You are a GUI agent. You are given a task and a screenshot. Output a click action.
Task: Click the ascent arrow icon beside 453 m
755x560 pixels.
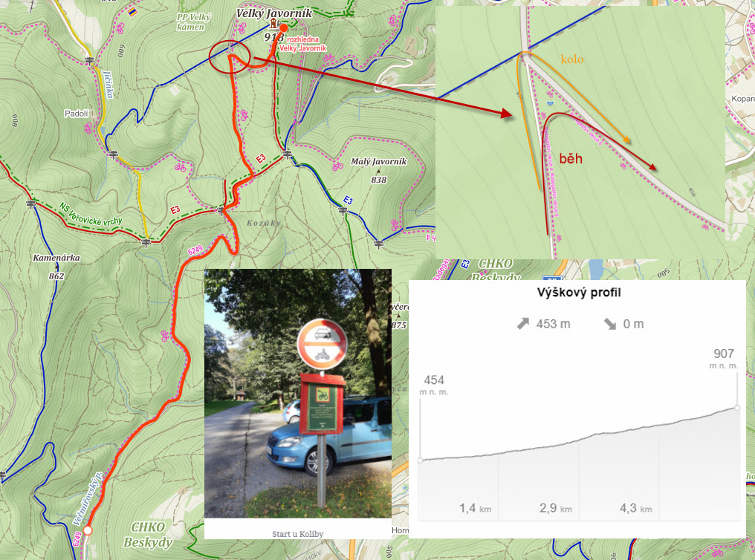pyautogui.click(x=523, y=324)
